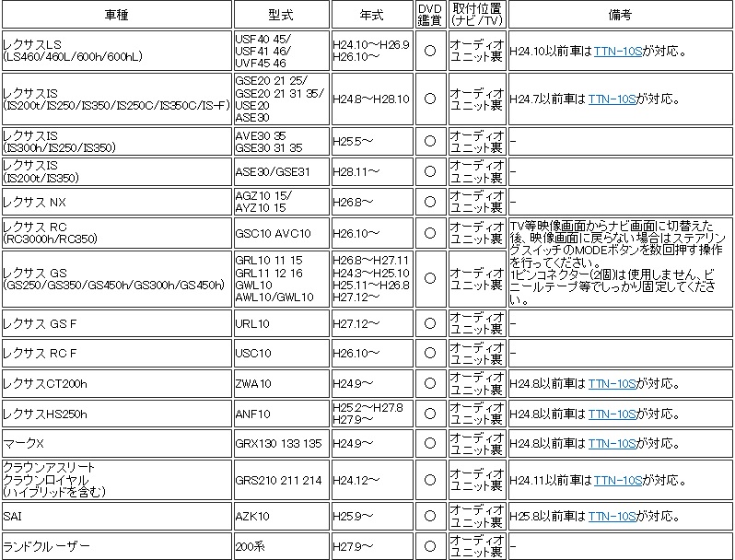Select レクサス GS (GS250/GS350) vehicle cell
735x560 pixels.
tap(117, 279)
